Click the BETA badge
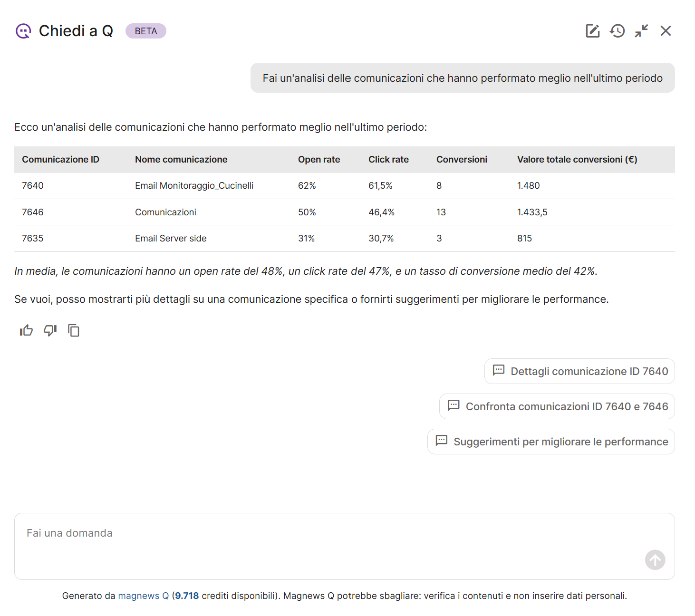The height and width of the screenshot is (616, 695). [145, 31]
